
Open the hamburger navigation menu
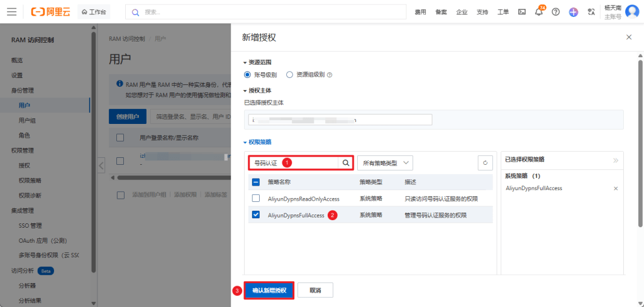pyautogui.click(x=11, y=12)
